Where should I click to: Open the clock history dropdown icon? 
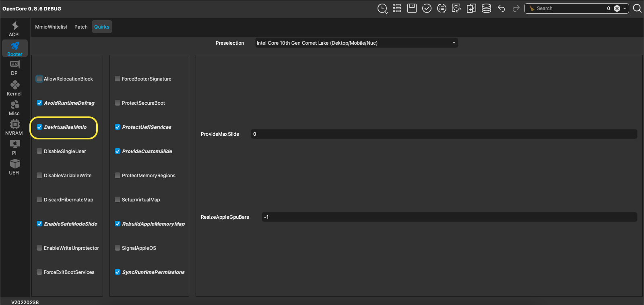pos(382,8)
